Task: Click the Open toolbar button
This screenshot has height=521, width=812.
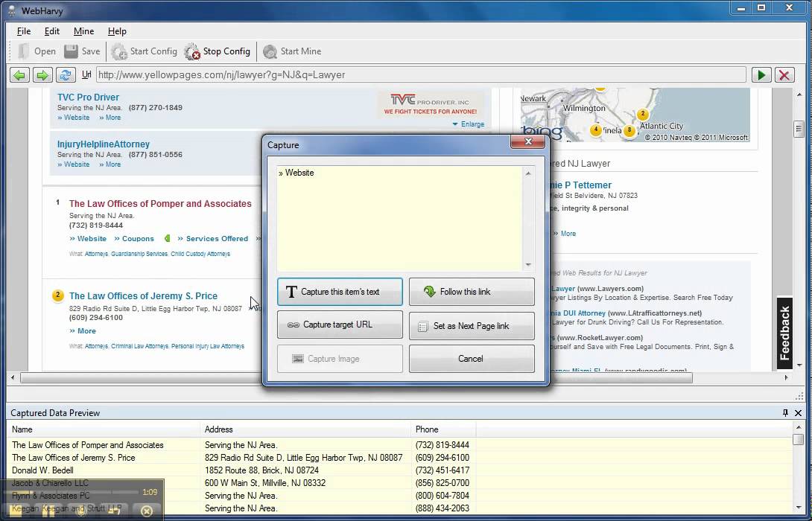Action: click(x=37, y=51)
